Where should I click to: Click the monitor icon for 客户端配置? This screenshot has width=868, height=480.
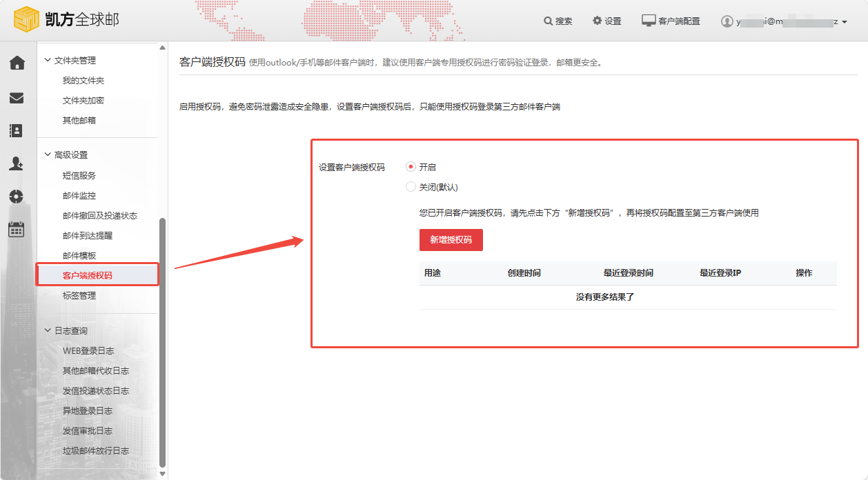pos(649,21)
